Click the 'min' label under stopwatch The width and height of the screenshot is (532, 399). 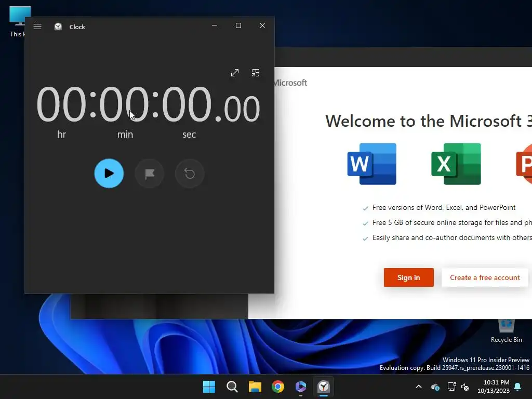tap(125, 135)
